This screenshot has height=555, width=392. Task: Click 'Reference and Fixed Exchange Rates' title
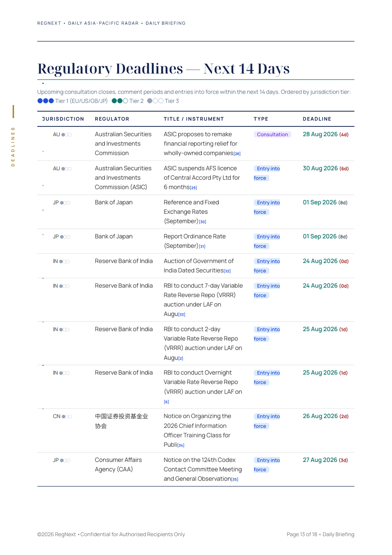191,212
